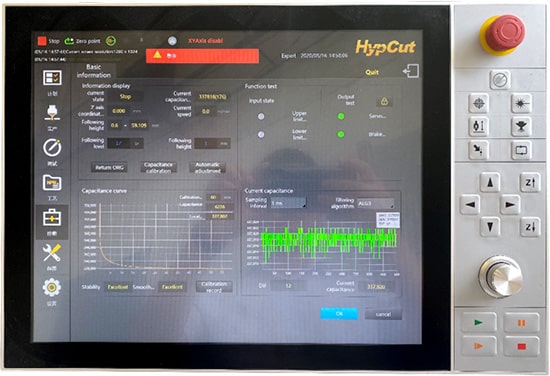Click the yellow lock icon beside Output test
The image size is (550, 376).
[384, 102]
